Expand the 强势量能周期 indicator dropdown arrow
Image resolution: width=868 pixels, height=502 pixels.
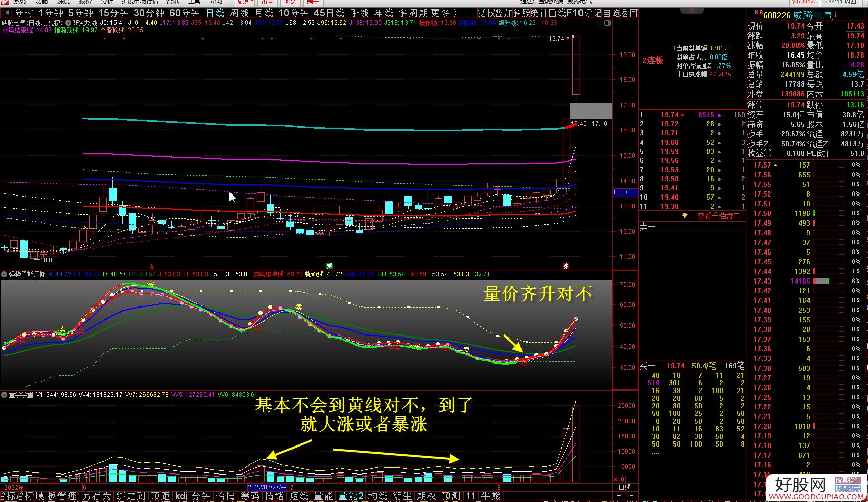coord(4,274)
